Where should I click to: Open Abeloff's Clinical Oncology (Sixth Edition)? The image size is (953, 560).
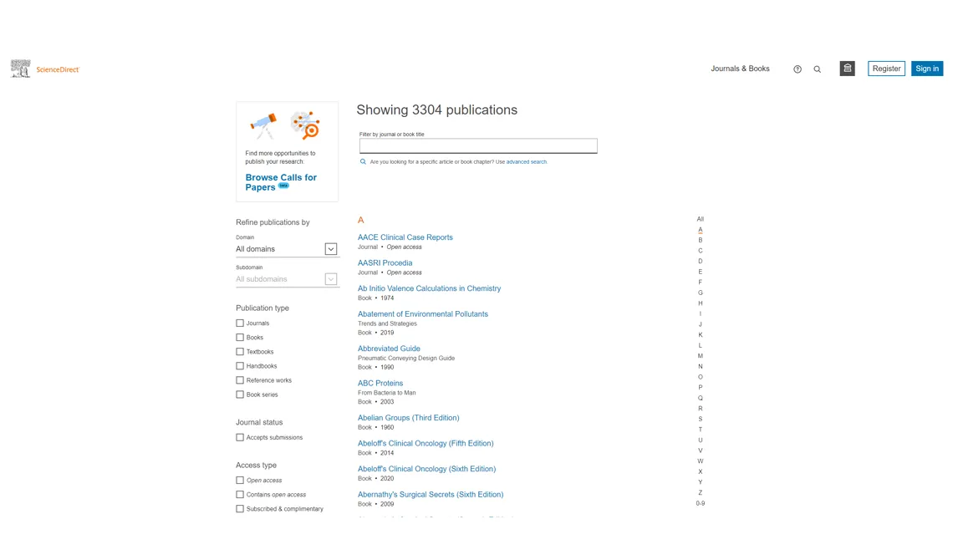coord(426,469)
